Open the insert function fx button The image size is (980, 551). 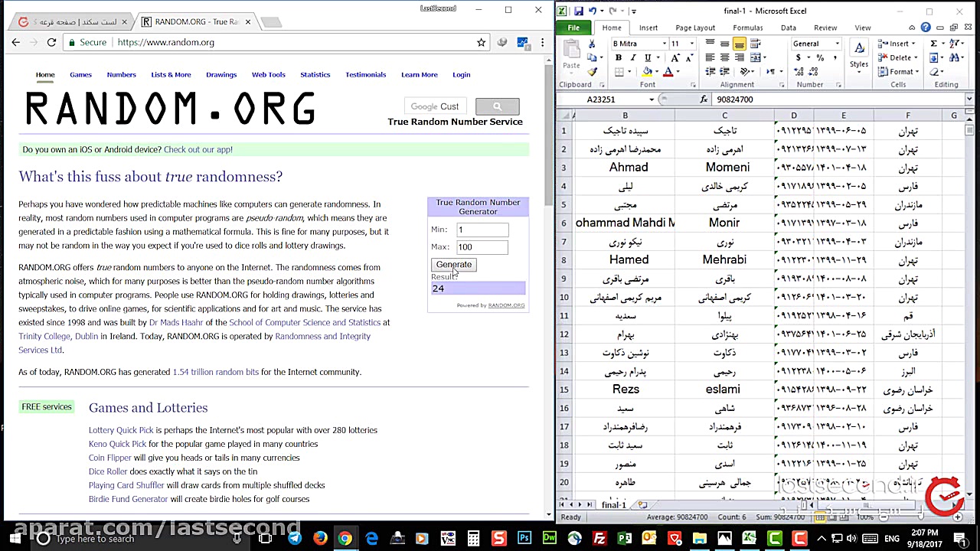pyautogui.click(x=704, y=99)
